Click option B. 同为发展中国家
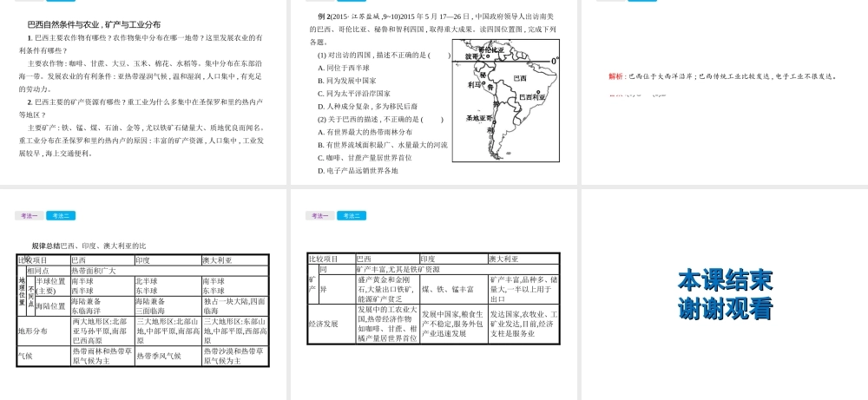868x400 pixels. click(347, 80)
